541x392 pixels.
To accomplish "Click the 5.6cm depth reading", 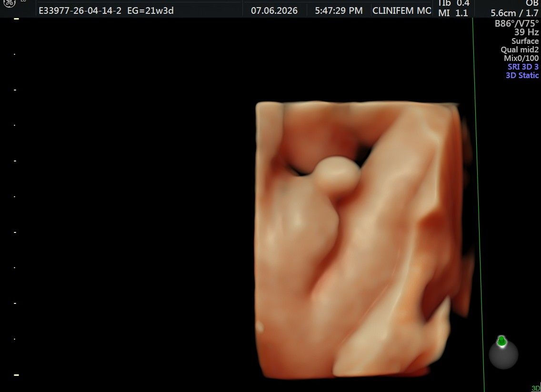I will [x=504, y=13].
